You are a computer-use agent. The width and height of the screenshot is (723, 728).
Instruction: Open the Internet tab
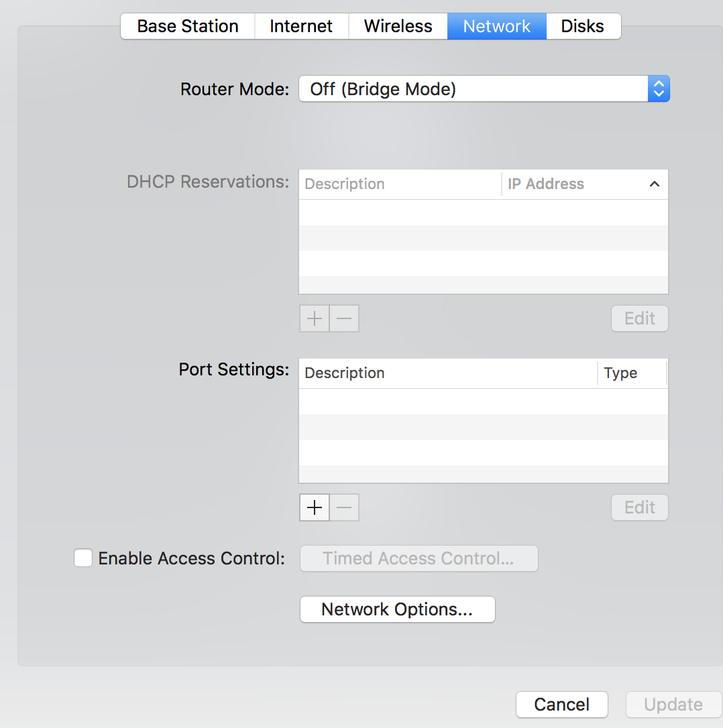pyautogui.click(x=301, y=27)
